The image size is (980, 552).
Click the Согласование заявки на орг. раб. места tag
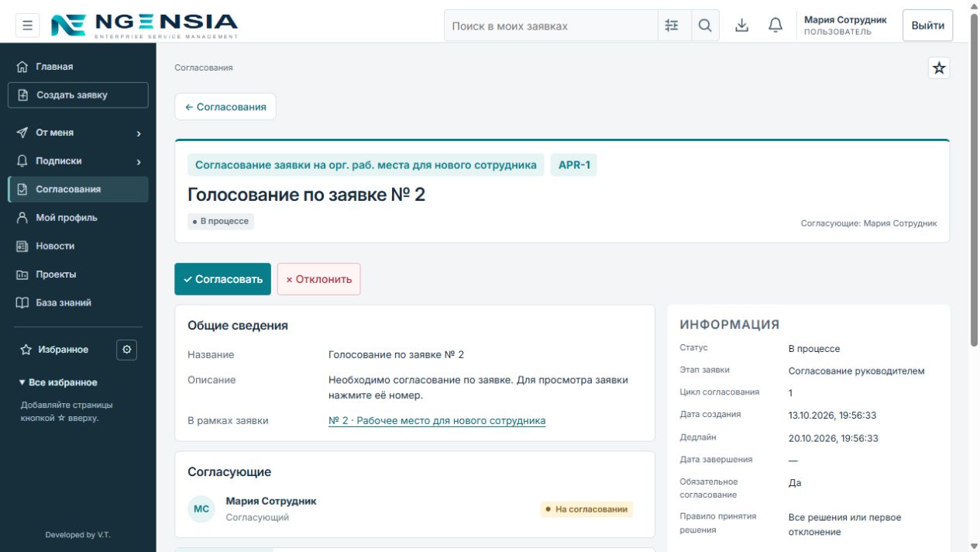(366, 165)
